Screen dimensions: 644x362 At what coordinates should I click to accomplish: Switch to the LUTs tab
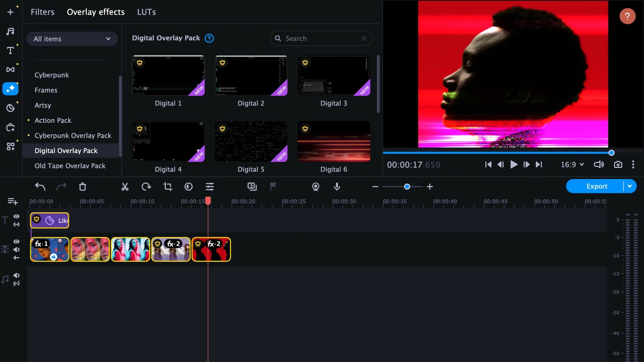click(146, 11)
